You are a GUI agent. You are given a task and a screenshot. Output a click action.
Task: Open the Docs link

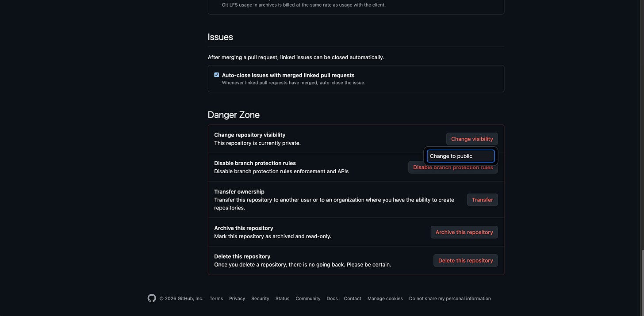point(332,297)
